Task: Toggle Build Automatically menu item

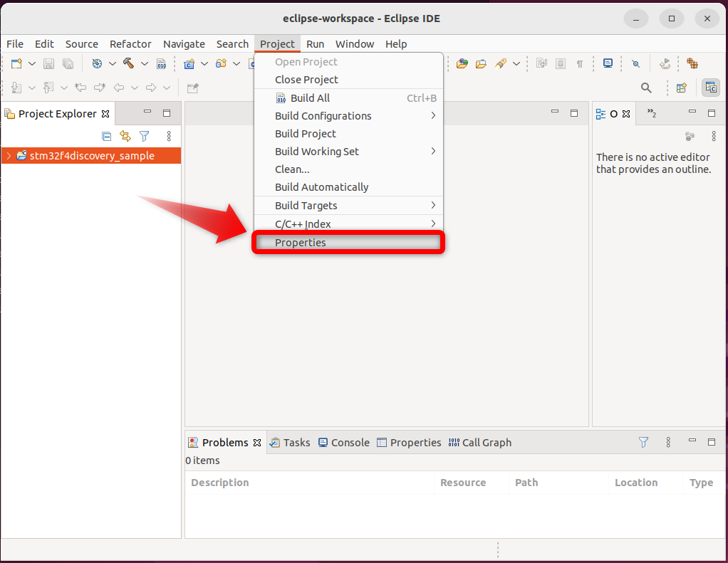Action: tap(348, 187)
